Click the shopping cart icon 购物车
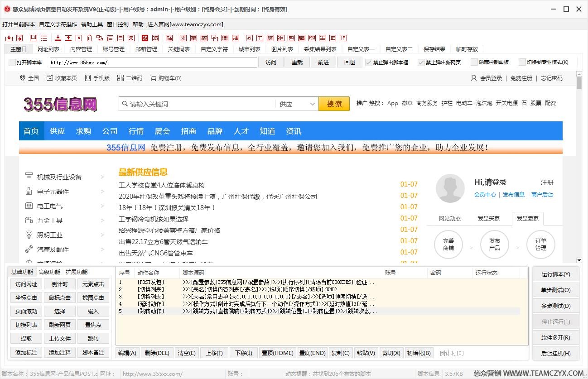The image size is (588, 379). point(153,78)
